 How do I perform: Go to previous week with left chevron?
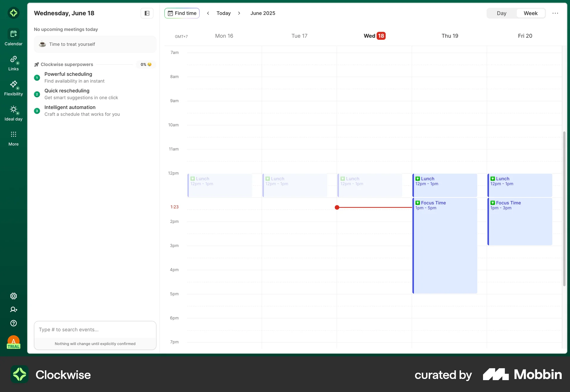[208, 13]
